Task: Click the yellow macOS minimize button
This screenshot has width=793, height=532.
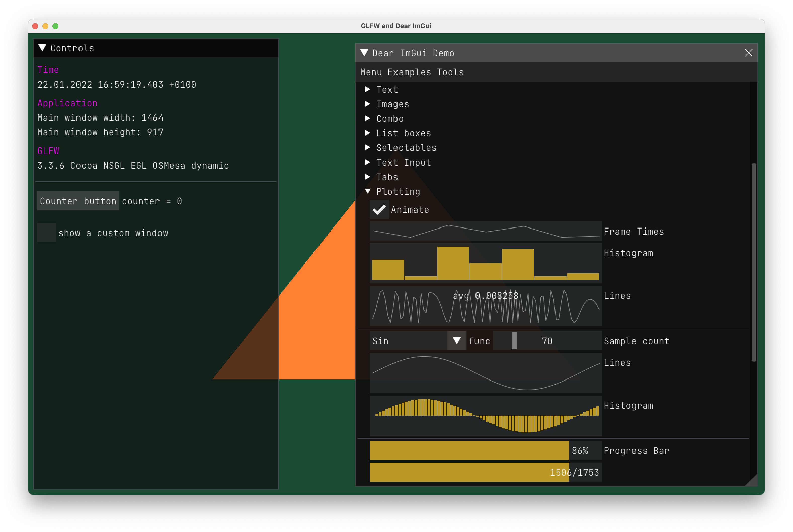Action: 45,26
